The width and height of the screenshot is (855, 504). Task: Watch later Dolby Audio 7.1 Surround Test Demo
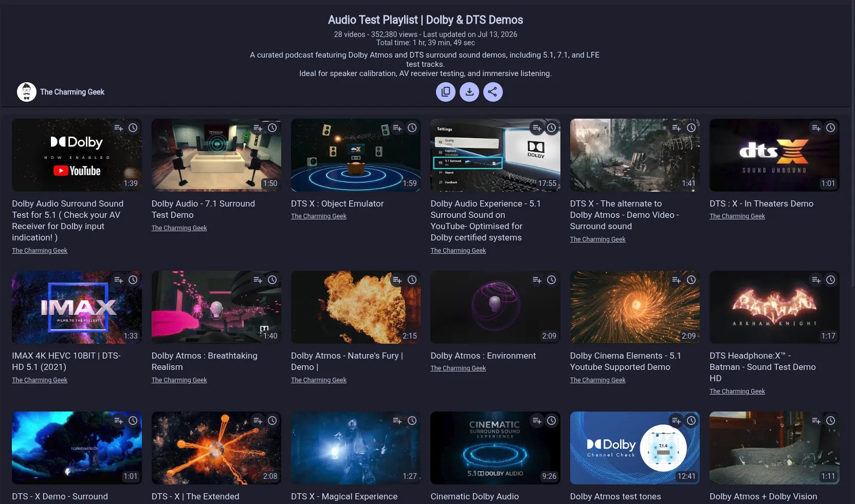[272, 128]
